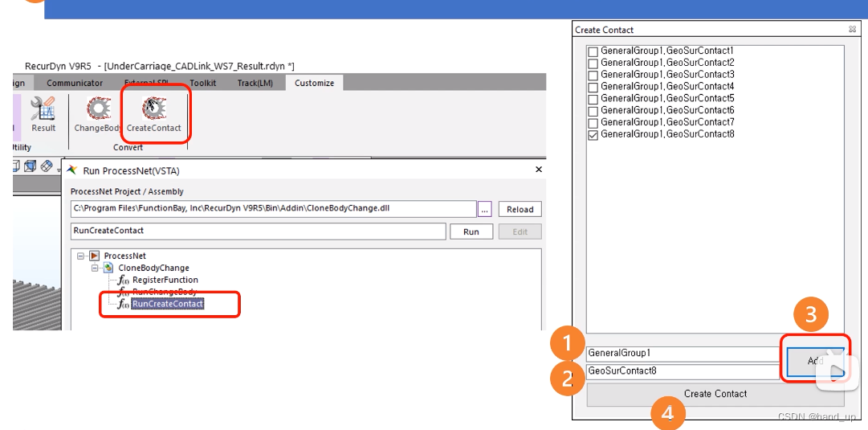The height and width of the screenshot is (430, 868).
Task: Click the RegisterFunction f(x) icon
Action: (x=124, y=280)
